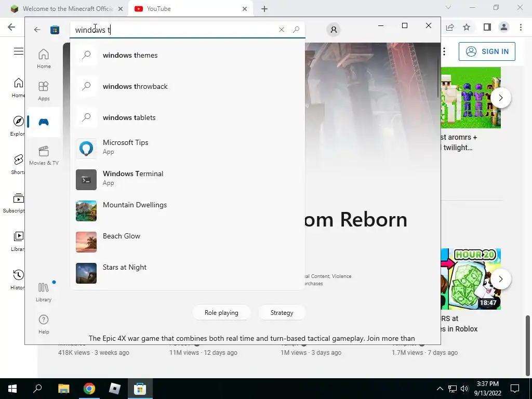Open File Explorer from taskbar
Viewport: 532px width, 399px height.
(63, 389)
